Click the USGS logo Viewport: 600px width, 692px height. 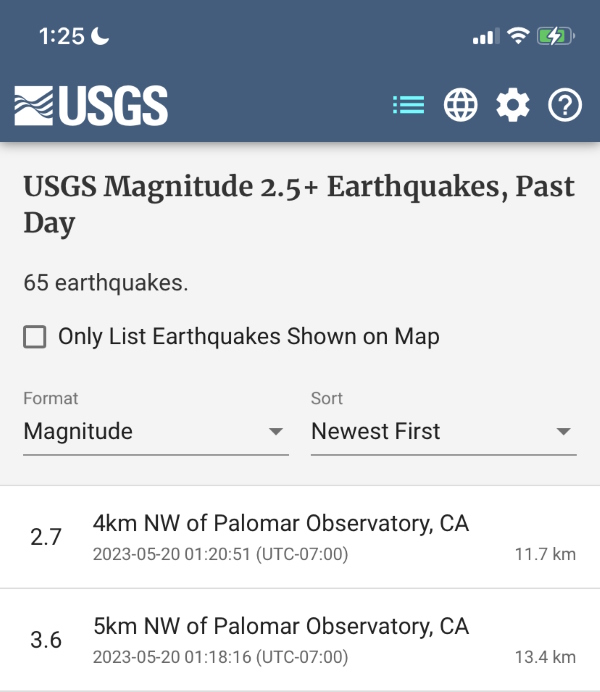tap(91, 106)
